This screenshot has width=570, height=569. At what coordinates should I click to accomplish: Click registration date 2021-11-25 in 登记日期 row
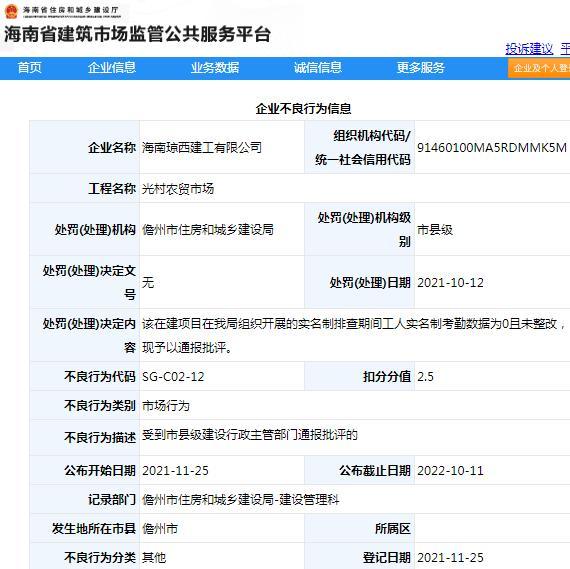coord(450,558)
